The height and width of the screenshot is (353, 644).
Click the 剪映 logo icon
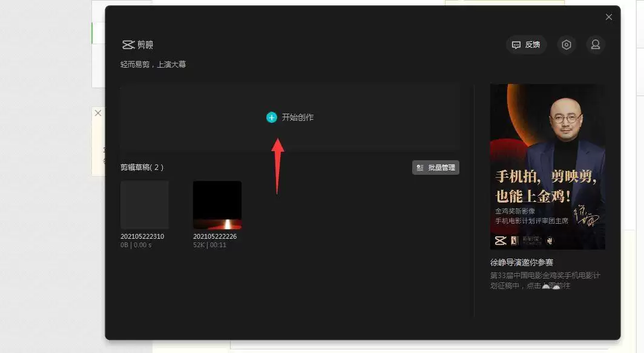128,45
